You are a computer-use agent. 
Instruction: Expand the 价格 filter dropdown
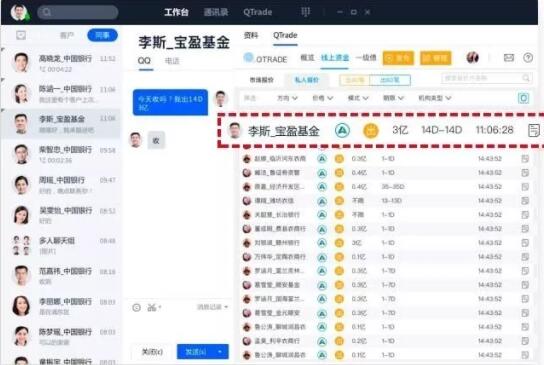pyautogui.click(x=323, y=98)
